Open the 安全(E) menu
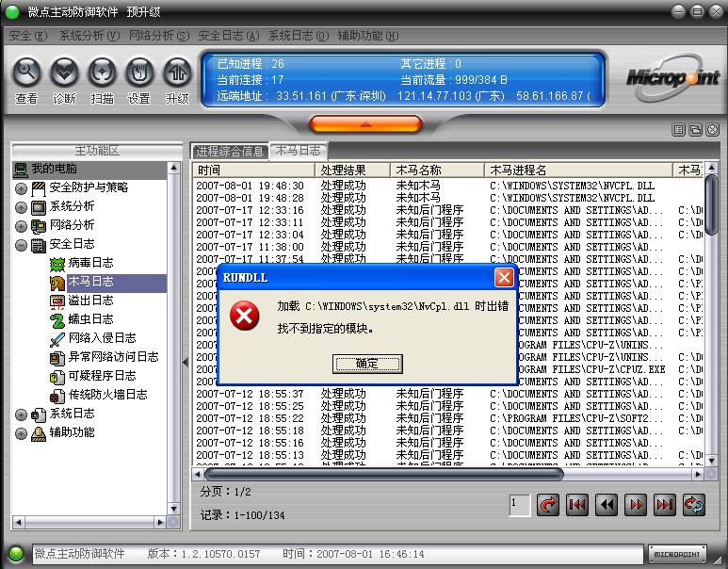Image resolution: width=728 pixels, height=569 pixels. click(28, 36)
